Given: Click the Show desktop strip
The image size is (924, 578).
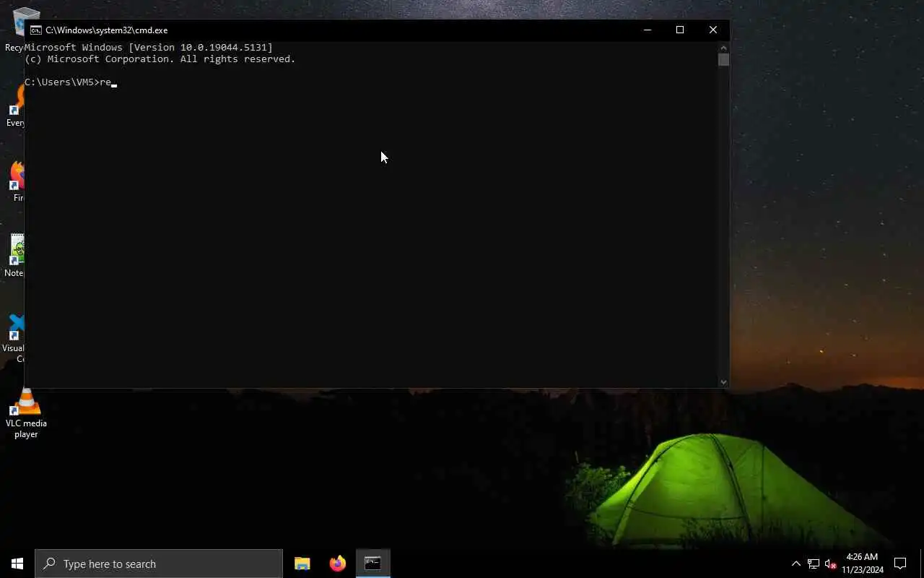Looking at the screenshot, I should tap(922, 564).
